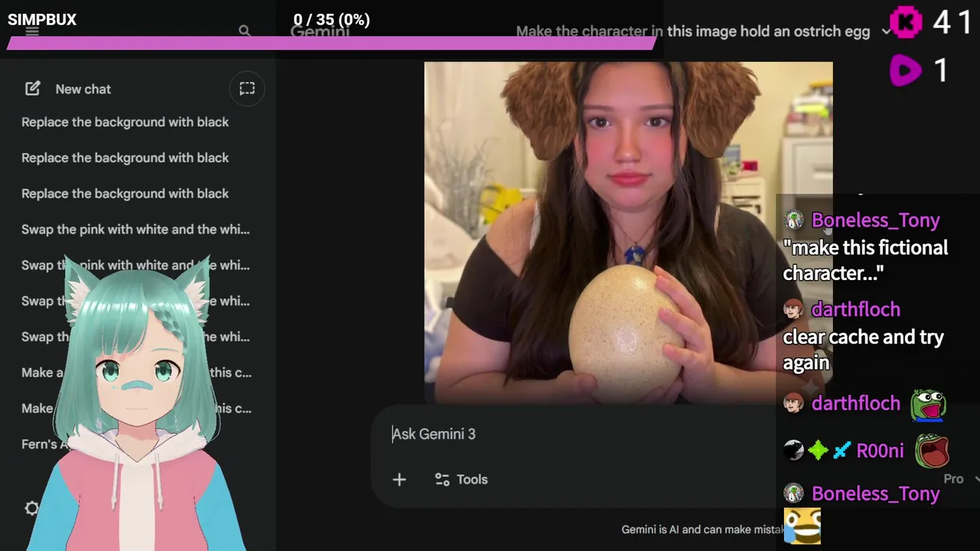
Task: Click the green diamond badge beside R00ni
Action: 818,451
